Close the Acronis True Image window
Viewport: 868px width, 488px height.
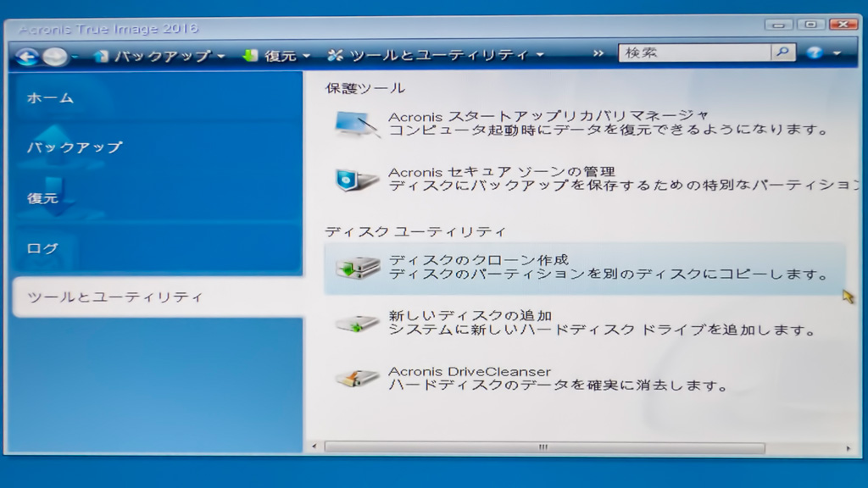[x=843, y=24]
